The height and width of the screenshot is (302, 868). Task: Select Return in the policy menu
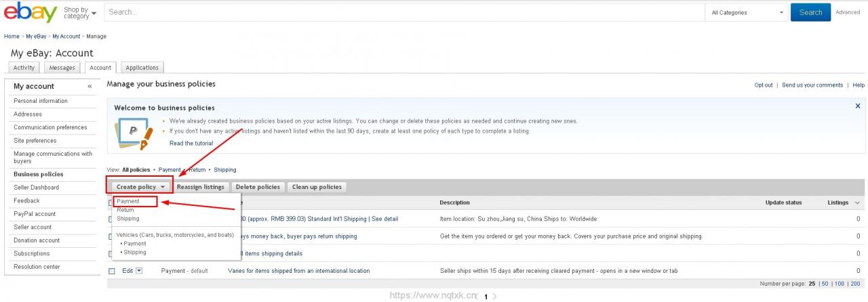tap(125, 210)
